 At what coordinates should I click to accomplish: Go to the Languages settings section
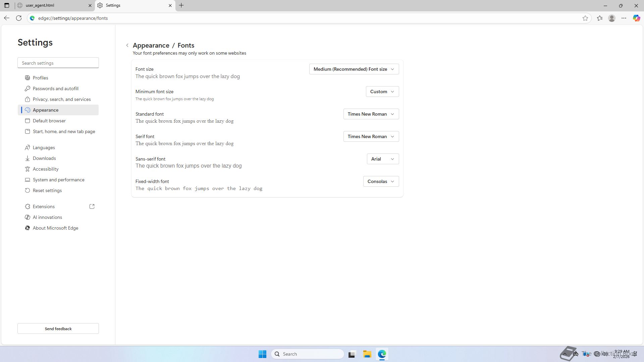44,147
